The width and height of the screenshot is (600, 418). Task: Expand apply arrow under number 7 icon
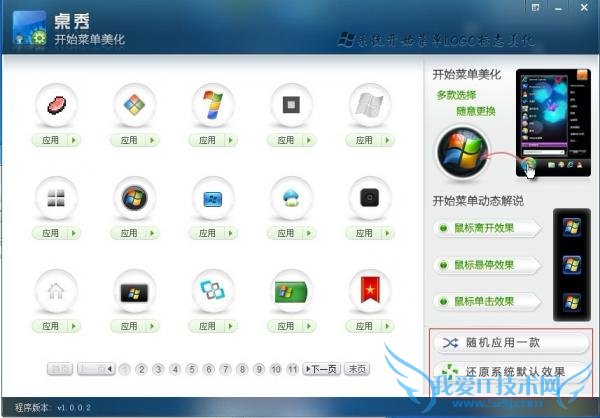[x=231, y=140]
